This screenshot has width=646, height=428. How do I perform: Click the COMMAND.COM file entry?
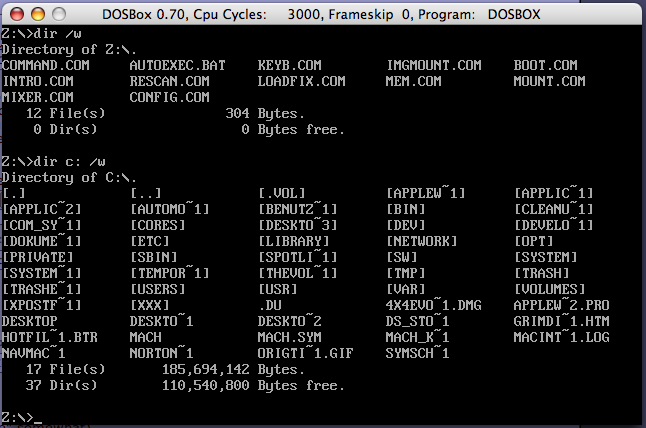[x=46, y=65]
